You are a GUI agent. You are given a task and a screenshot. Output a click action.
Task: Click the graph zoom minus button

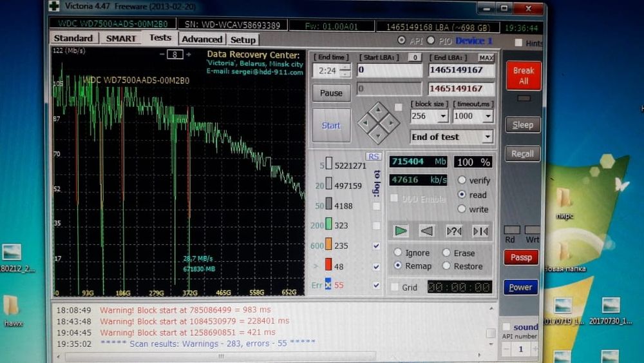point(162,54)
